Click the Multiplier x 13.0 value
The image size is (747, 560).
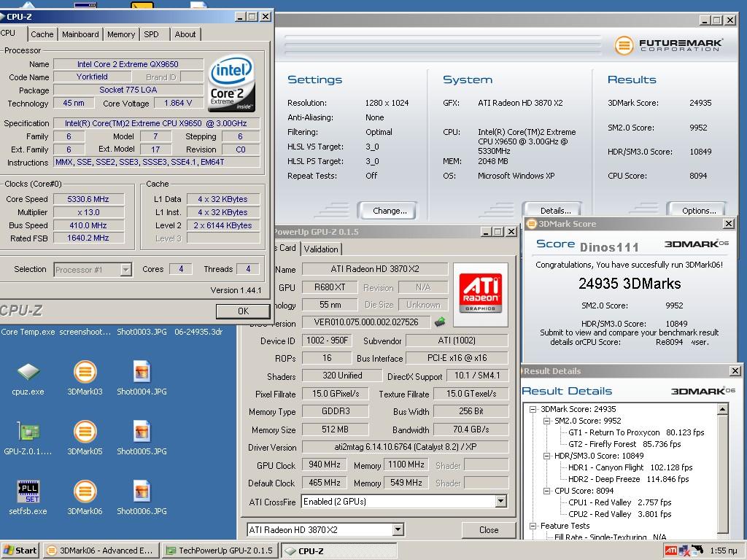tap(88, 212)
